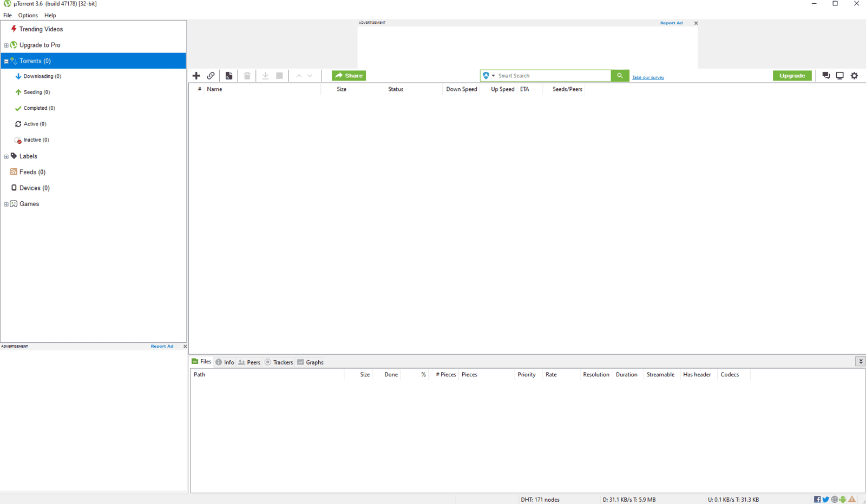Switch to the Files tab
Image resolution: width=866 pixels, height=504 pixels.
(201, 362)
